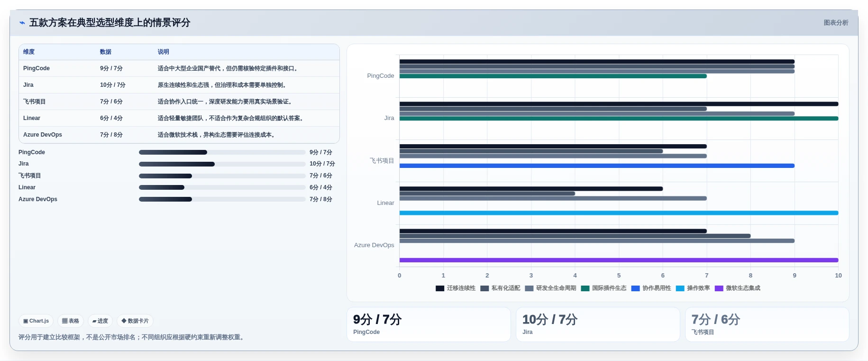868x361 pixels.
Task: Click the 飞书项目 progress bar
Action: pos(222,176)
